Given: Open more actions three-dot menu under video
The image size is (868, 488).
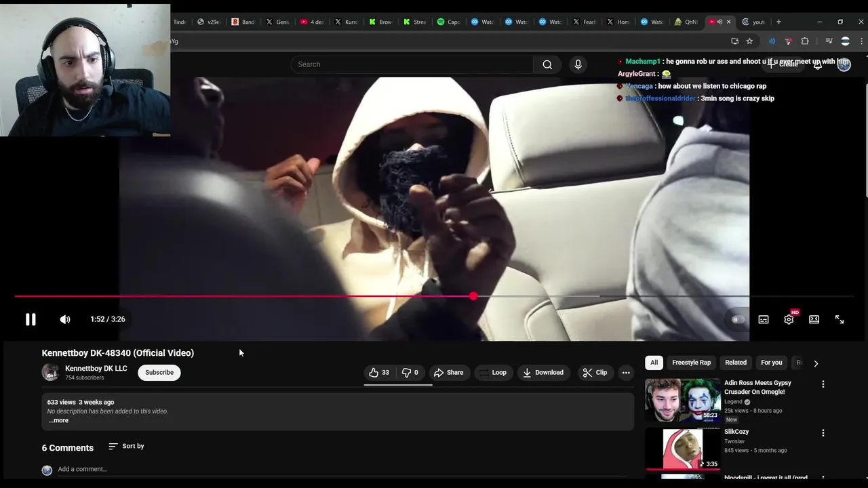Looking at the screenshot, I should point(626,372).
